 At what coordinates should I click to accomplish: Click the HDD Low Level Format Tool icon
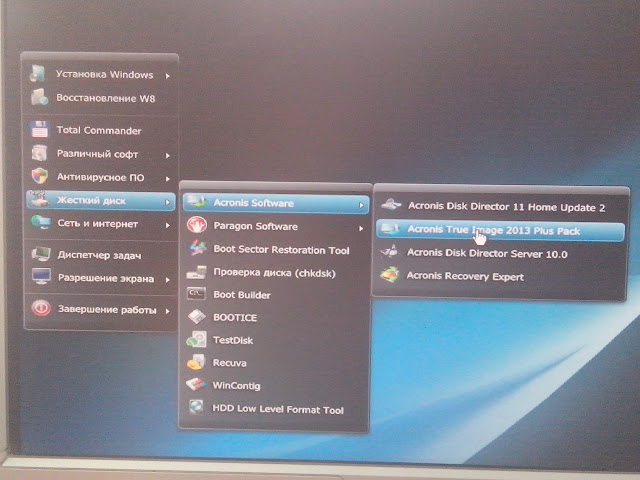click(196, 407)
